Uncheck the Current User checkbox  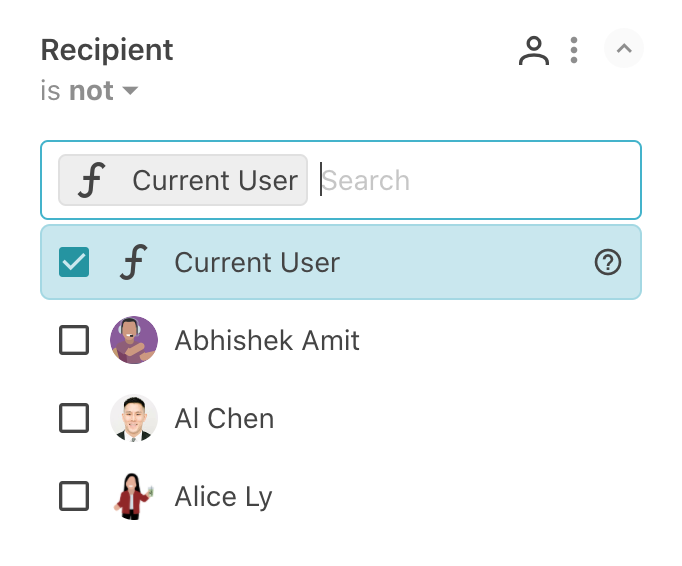point(74,262)
